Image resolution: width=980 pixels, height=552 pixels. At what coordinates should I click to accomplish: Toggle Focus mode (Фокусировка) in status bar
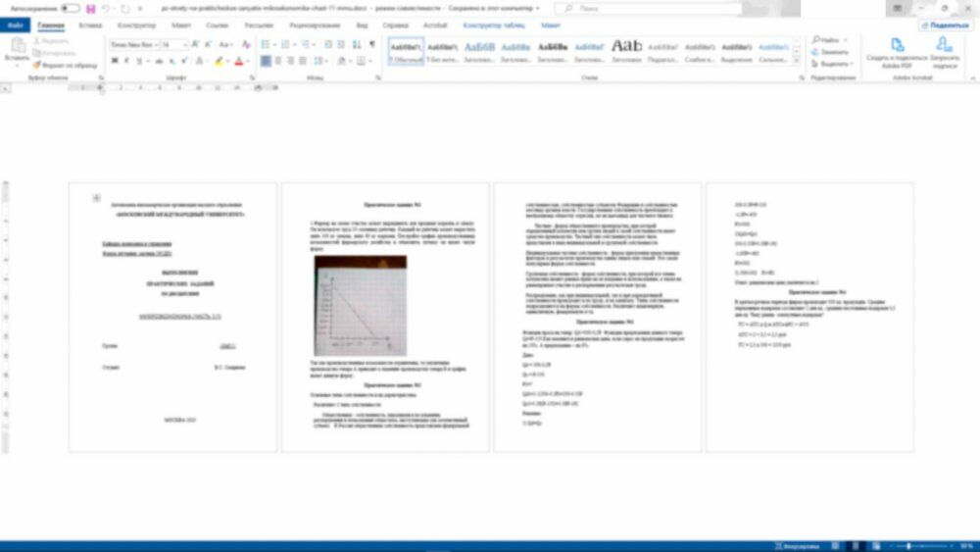tap(797, 546)
